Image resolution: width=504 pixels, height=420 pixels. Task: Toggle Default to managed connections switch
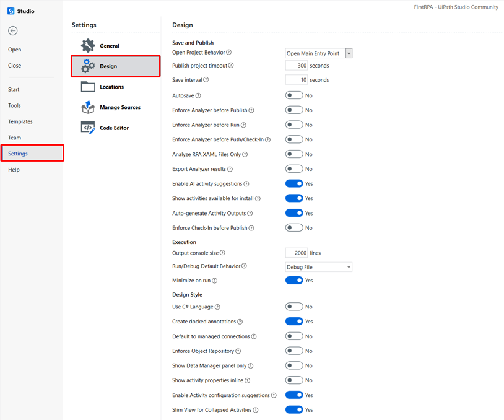[294, 336]
